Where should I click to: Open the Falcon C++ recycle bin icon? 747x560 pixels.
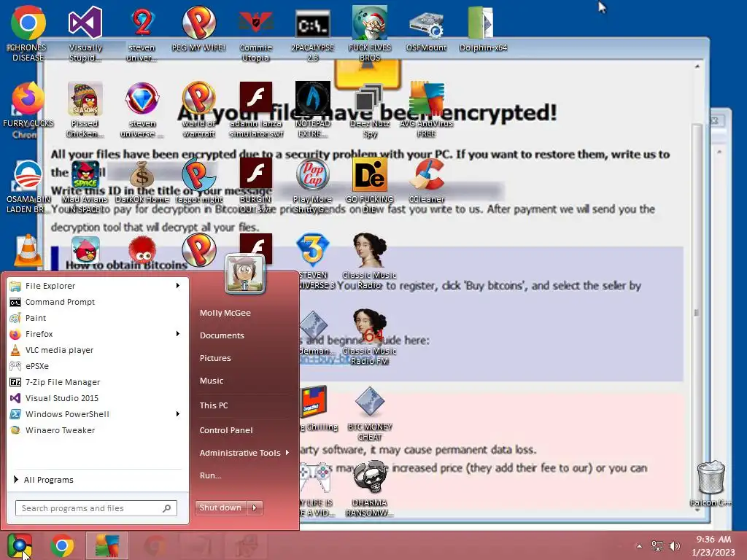(711, 483)
